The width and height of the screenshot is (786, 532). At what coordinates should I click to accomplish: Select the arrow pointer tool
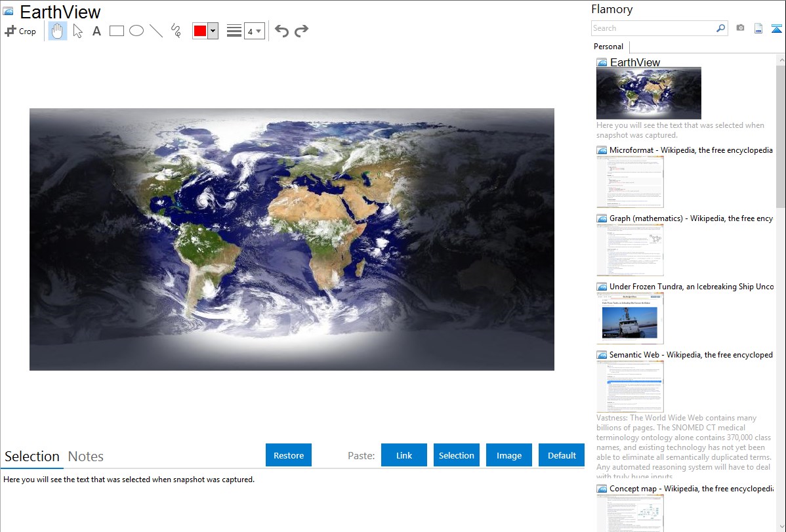(77, 31)
